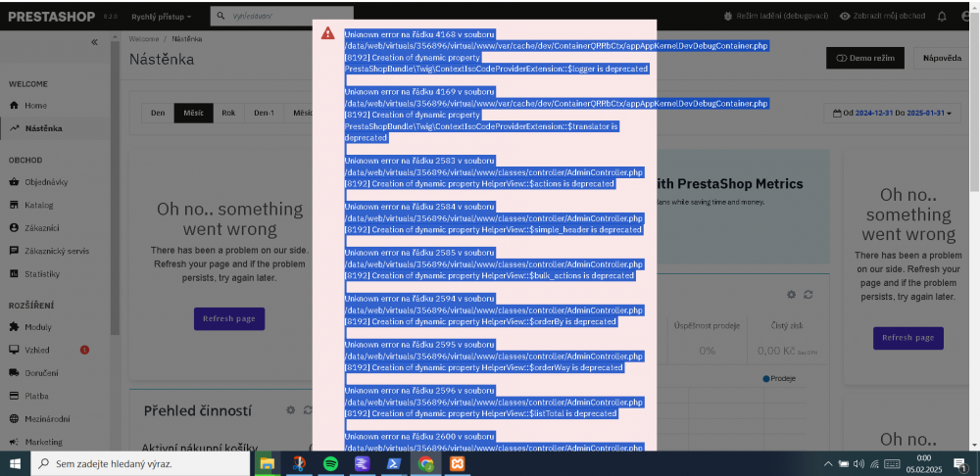
Task: Click the red Vzhled notification badge
Action: (84, 350)
